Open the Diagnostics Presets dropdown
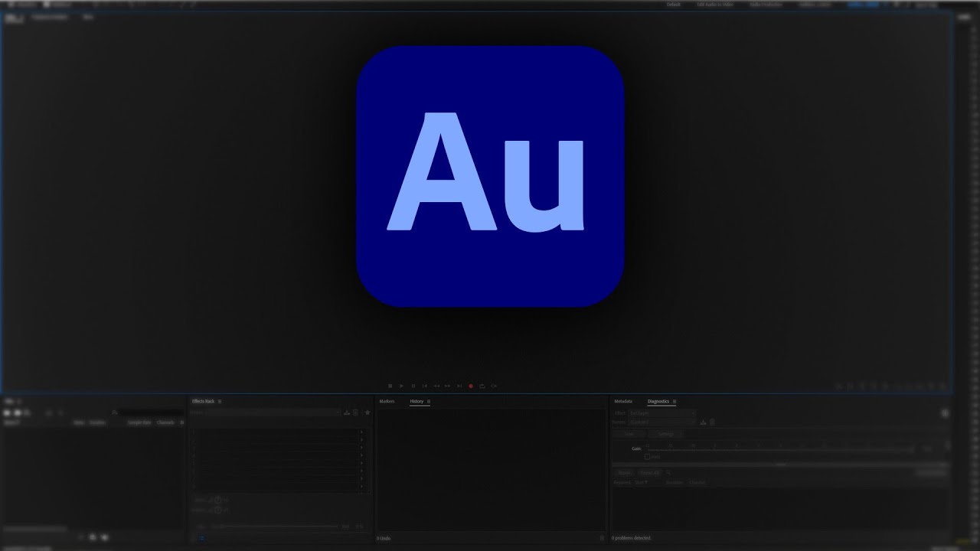 (x=662, y=422)
